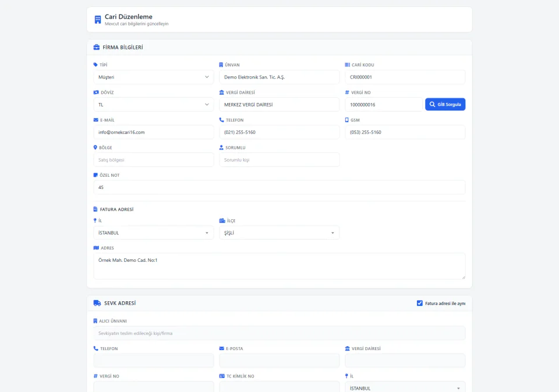Click the GSM number input field
The width and height of the screenshot is (559, 392).
(x=405, y=132)
